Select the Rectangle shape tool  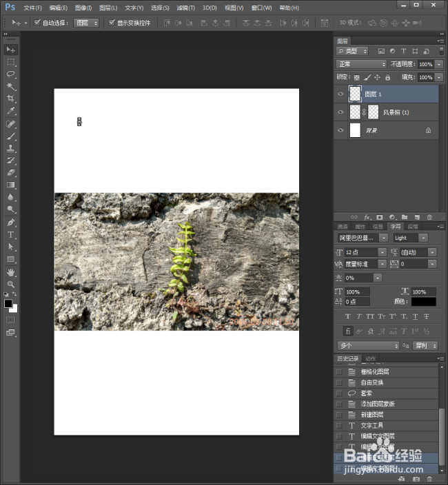(11, 259)
